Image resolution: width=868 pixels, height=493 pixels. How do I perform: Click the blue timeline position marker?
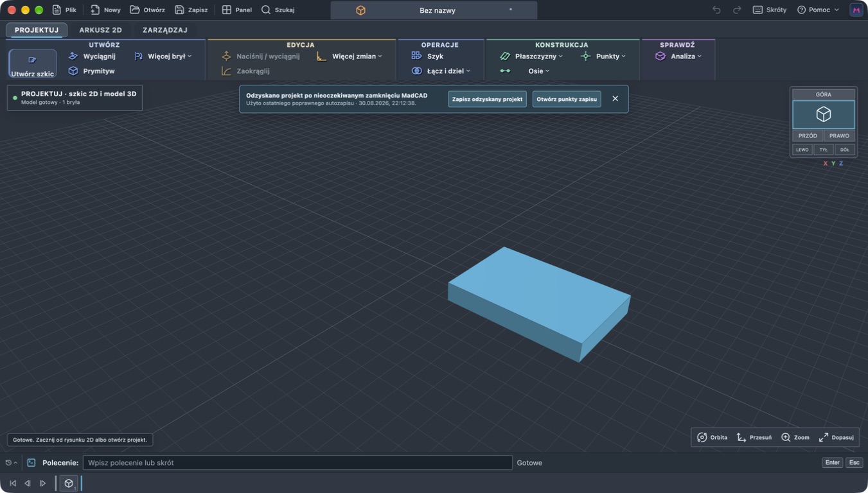click(82, 483)
